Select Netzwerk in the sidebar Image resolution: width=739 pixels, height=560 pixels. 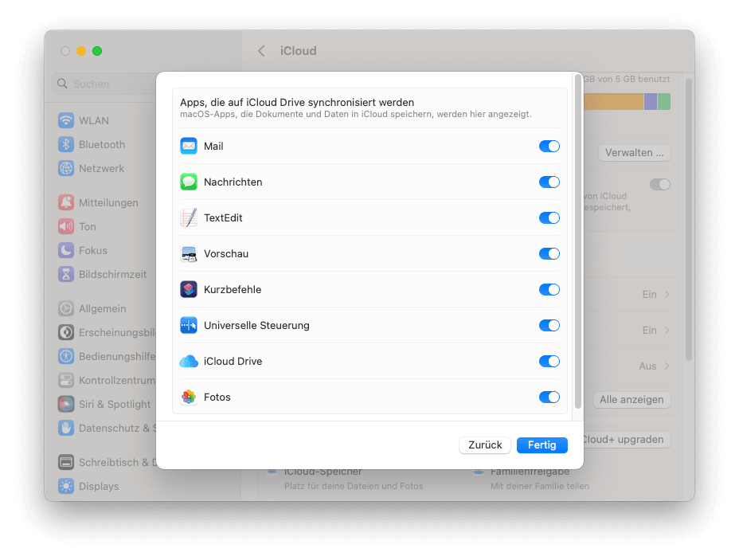click(101, 168)
